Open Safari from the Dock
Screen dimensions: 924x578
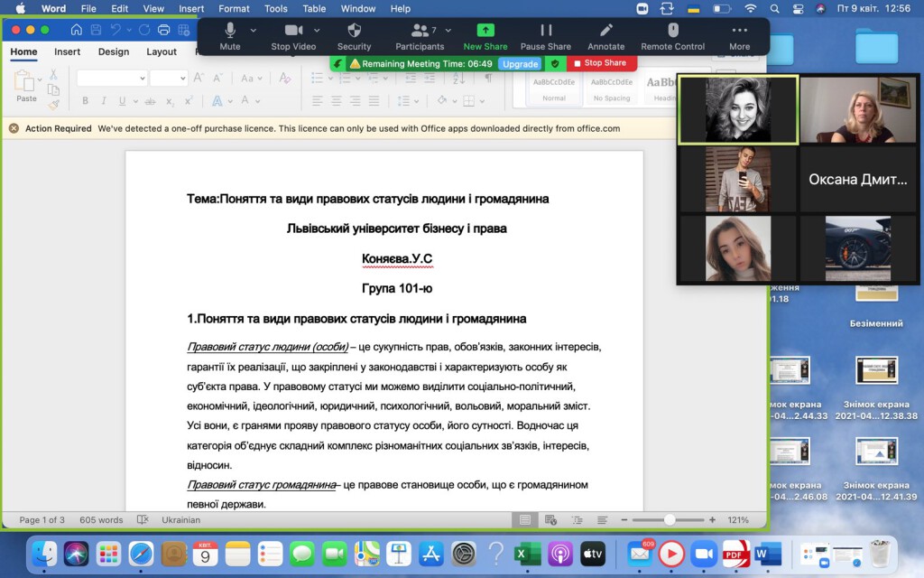click(141, 554)
